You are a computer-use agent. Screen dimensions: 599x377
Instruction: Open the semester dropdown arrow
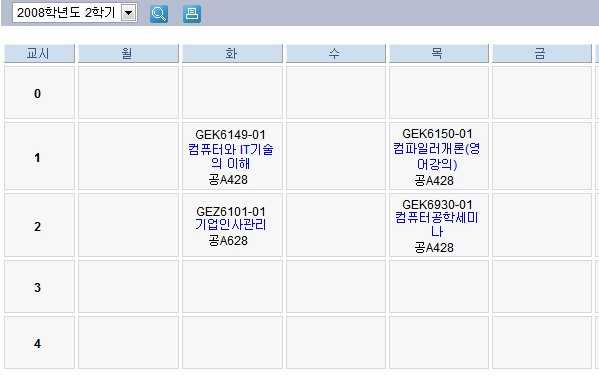(129, 13)
